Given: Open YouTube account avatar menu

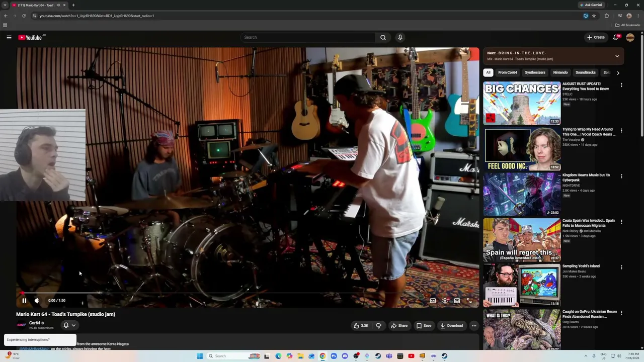Looking at the screenshot, I should pyautogui.click(x=630, y=37).
